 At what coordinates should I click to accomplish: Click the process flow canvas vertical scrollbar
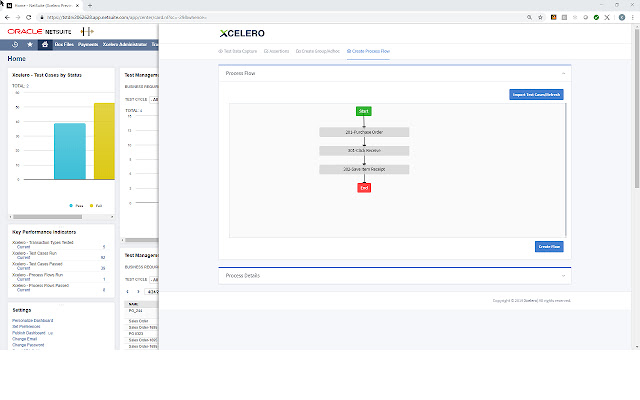[x=565, y=169]
